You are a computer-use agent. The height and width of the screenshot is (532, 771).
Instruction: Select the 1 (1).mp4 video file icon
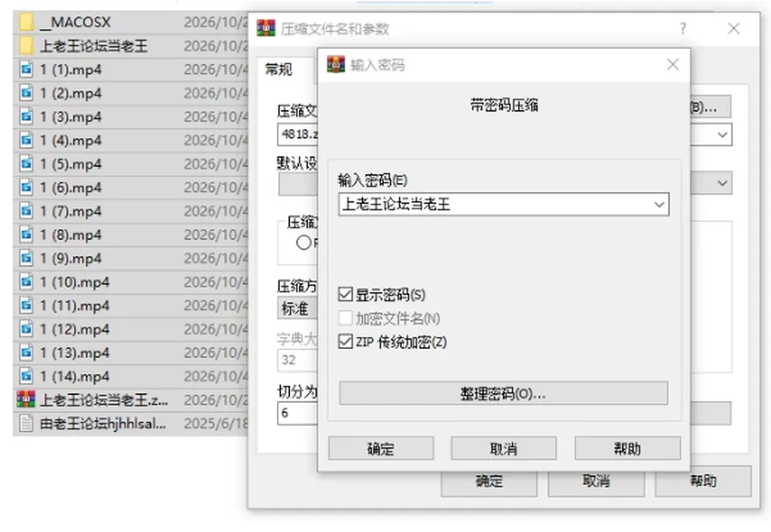(x=26, y=69)
